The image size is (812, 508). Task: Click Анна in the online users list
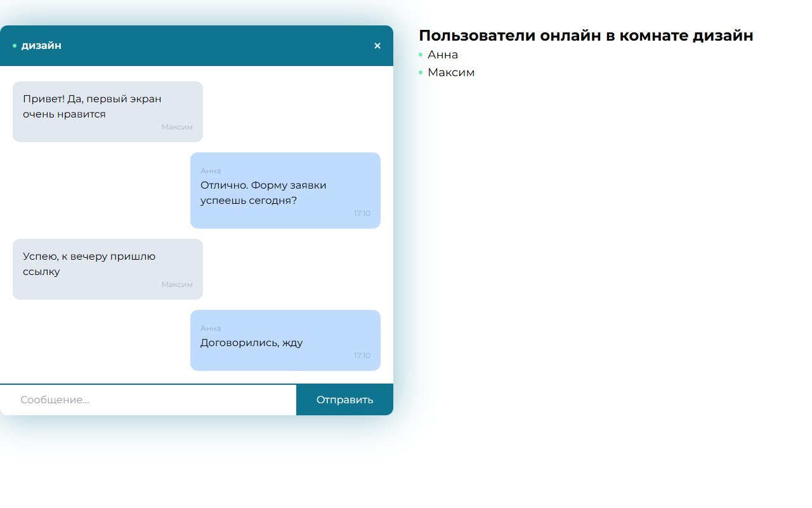[x=443, y=55]
